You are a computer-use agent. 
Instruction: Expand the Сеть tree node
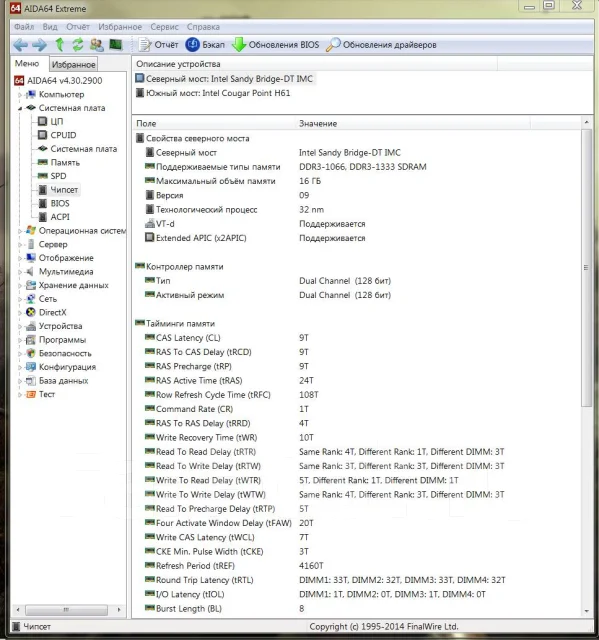click(x=19, y=299)
